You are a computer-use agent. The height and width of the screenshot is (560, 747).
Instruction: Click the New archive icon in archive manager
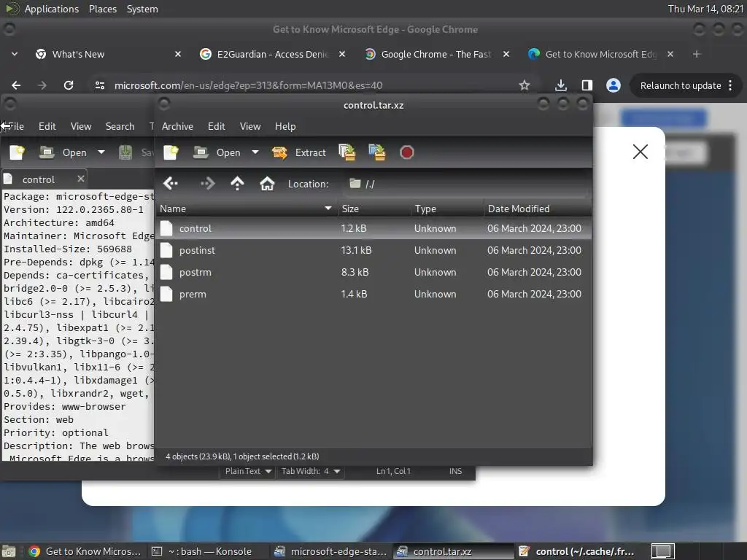(x=171, y=152)
